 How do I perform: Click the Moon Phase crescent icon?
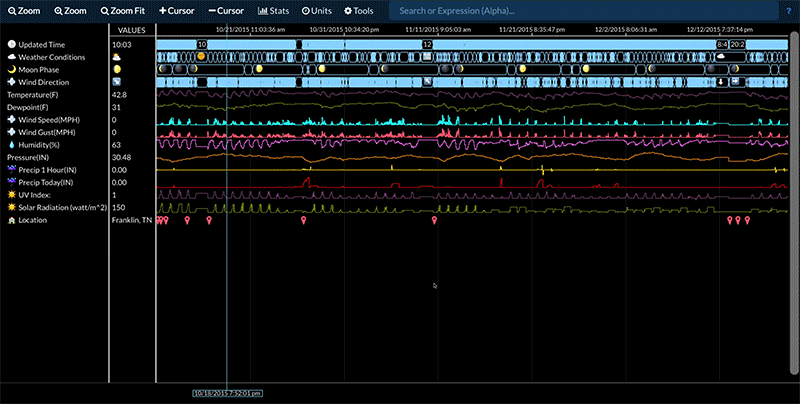coord(12,69)
